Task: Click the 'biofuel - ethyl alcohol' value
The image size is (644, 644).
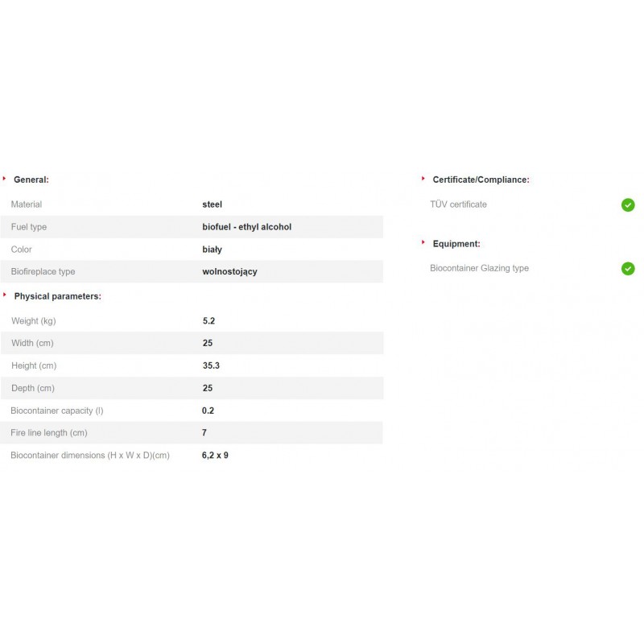Action: click(246, 227)
